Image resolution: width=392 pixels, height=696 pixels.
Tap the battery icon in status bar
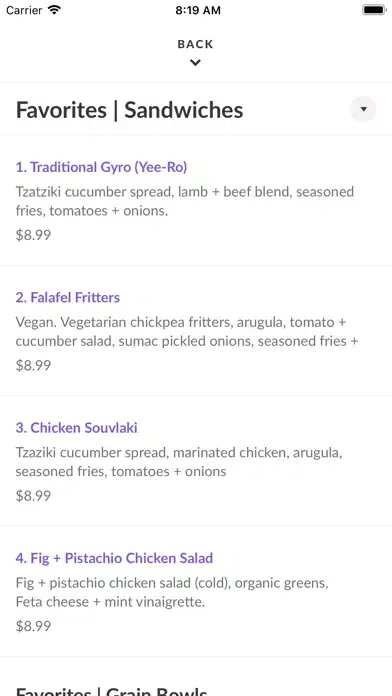click(374, 10)
